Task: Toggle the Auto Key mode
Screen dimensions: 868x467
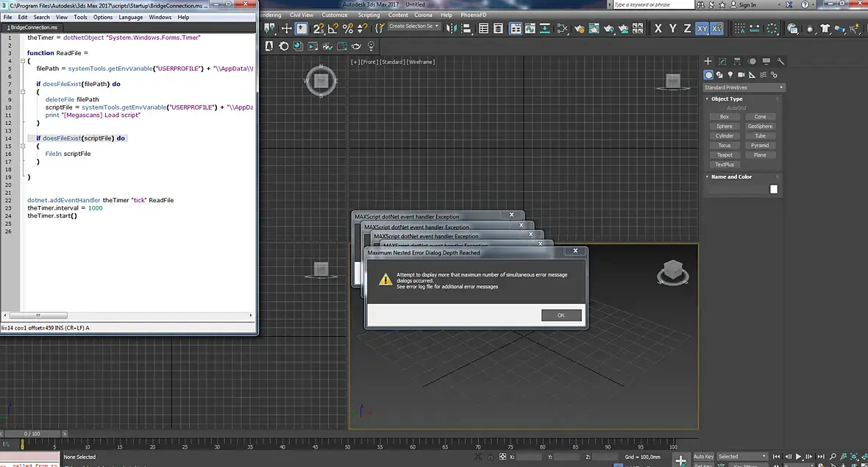Action: pos(703,457)
